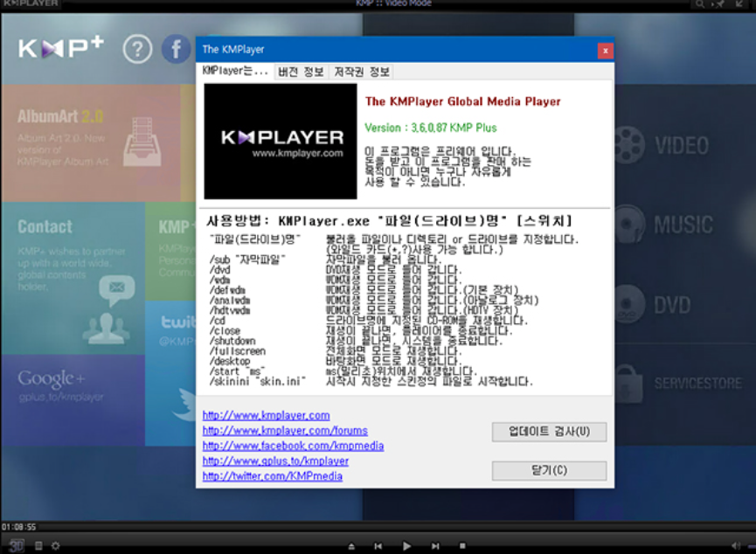The height and width of the screenshot is (554, 756).
Task: Open the settings gear in bottom bar
Action: pyautogui.click(x=55, y=545)
